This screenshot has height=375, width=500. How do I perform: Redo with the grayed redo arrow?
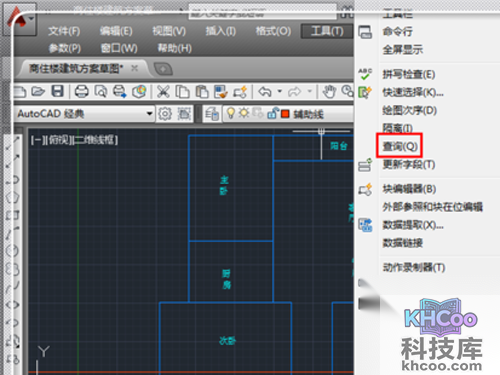(x=294, y=91)
